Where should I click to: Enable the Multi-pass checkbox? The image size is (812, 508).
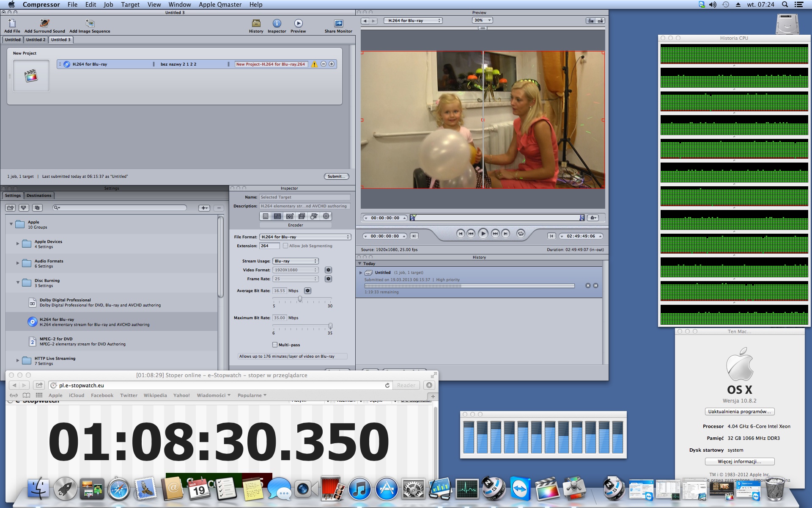tap(275, 345)
